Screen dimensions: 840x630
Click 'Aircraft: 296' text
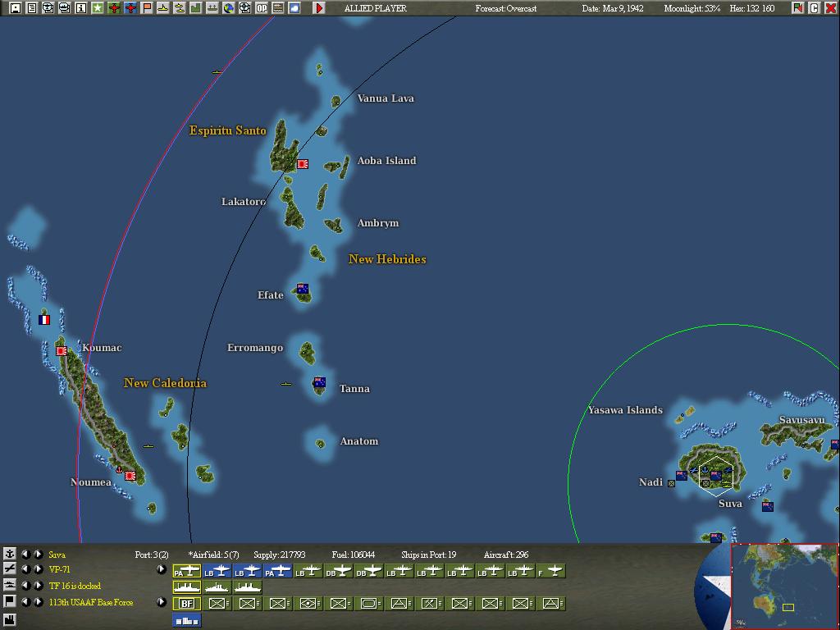(x=505, y=555)
